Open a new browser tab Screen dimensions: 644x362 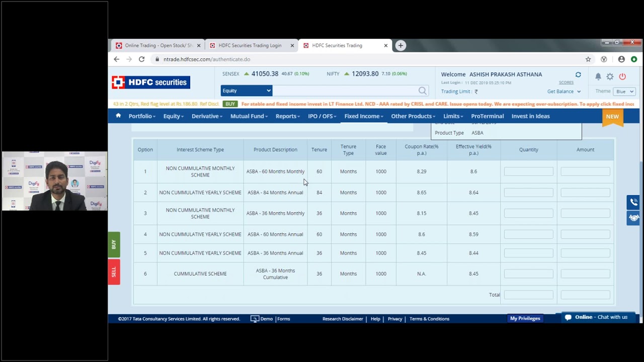400,45
